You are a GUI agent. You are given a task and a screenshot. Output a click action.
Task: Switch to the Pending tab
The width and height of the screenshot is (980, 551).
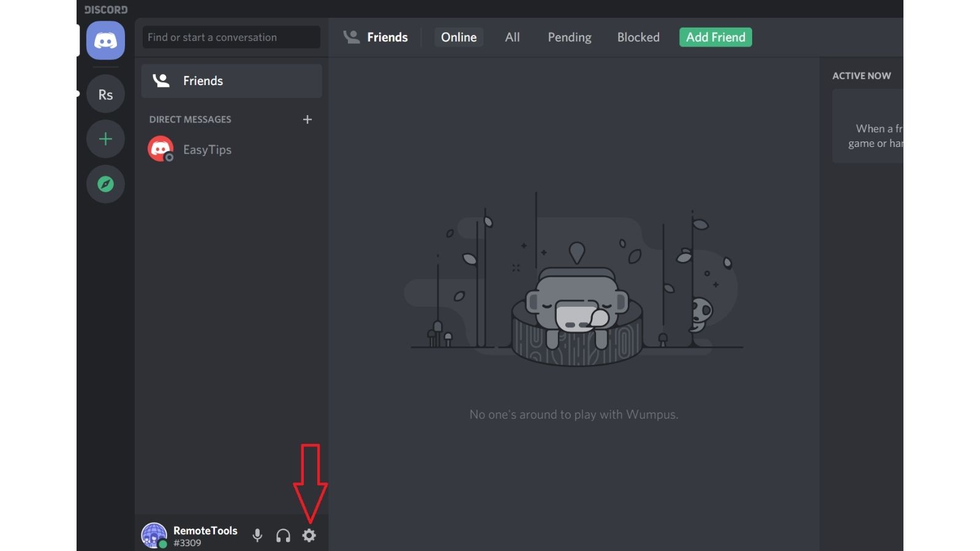point(570,37)
